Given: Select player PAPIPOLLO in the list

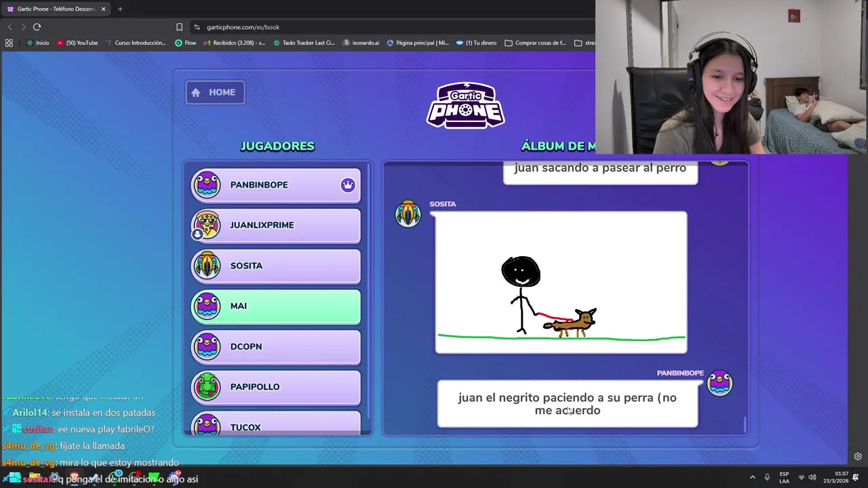Looking at the screenshot, I should [276, 387].
